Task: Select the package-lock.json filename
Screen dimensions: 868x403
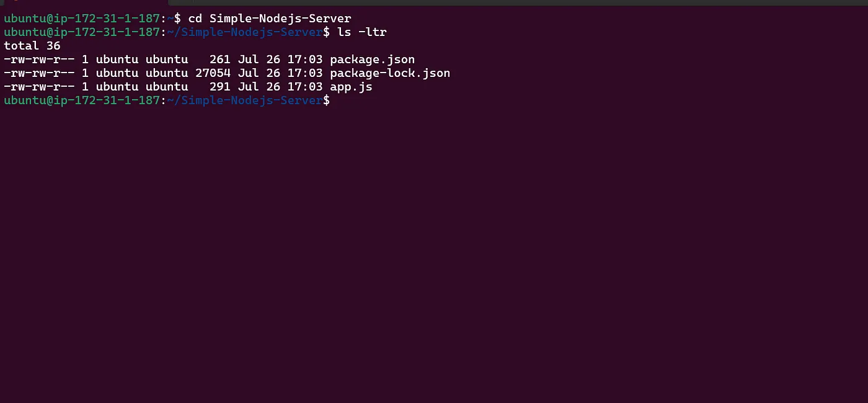Action: pyautogui.click(x=390, y=73)
